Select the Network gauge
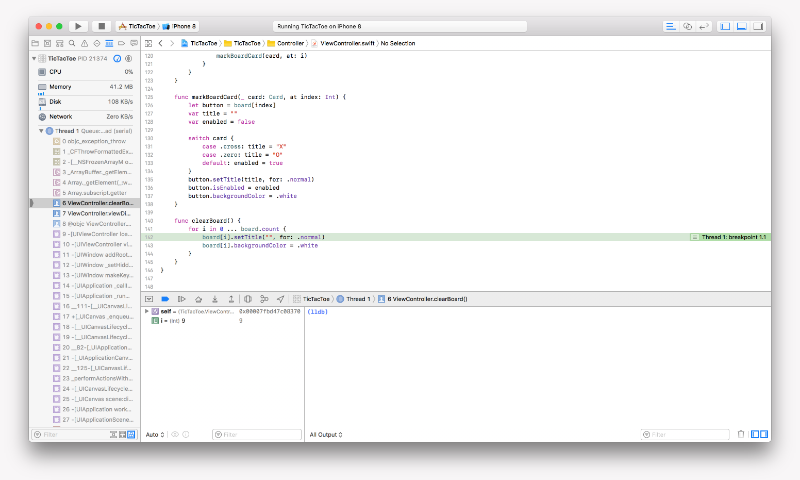The width and height of the screenshot is (800, 480). (85, 116)
